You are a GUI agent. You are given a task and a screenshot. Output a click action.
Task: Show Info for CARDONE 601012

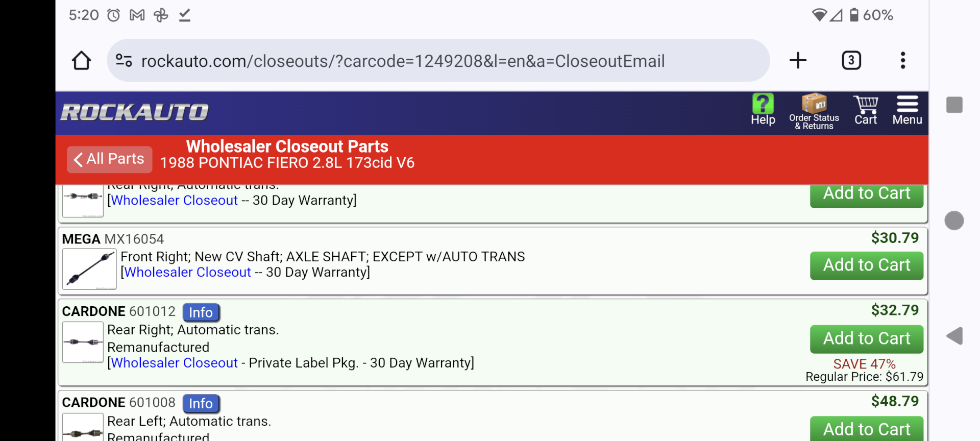201,312
